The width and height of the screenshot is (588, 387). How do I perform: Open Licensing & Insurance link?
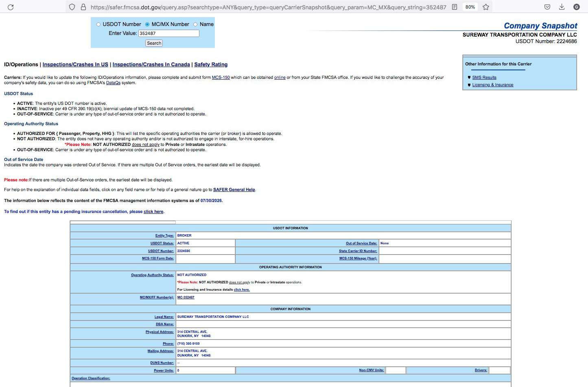click(x=493, y=85)
